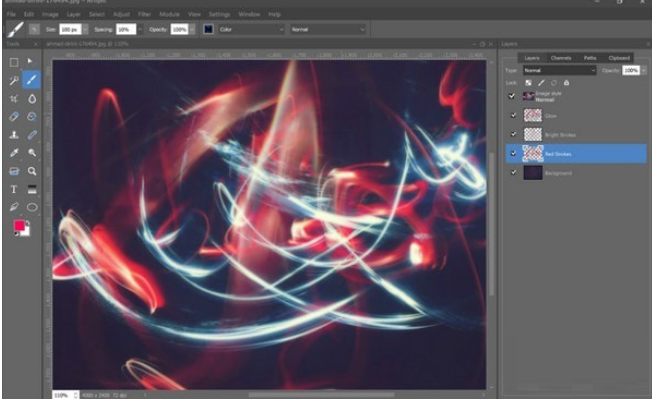Switch to the Paths tab

tap(590, 58)
